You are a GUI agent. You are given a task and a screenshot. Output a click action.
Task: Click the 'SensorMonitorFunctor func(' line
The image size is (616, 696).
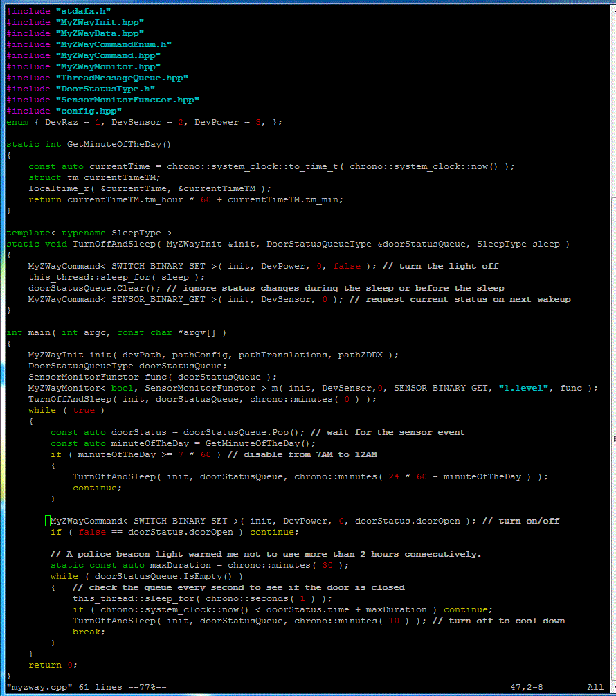(x=152, y=377)
